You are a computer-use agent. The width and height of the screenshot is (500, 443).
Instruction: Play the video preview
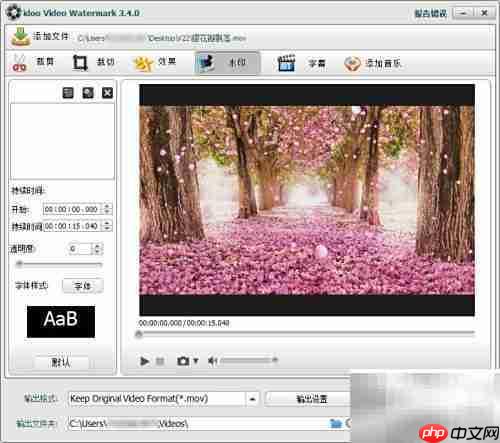pos(144,361)
